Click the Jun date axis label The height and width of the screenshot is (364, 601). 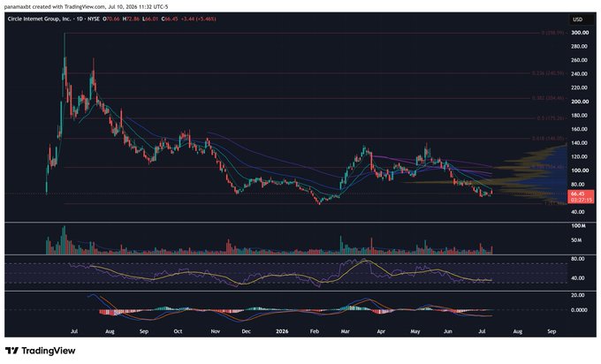tap(447, 331)
